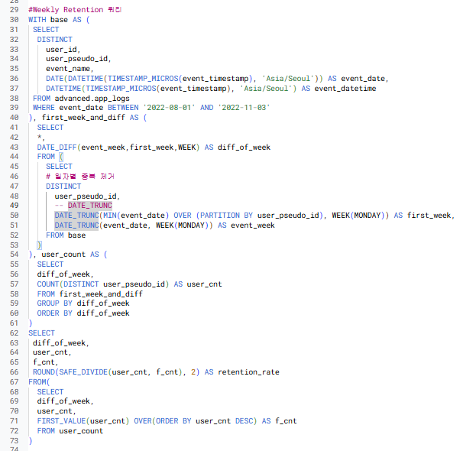Click line number 31 in the gutter
The height and width of the screenshot is (451, 476).
point(14,30)
